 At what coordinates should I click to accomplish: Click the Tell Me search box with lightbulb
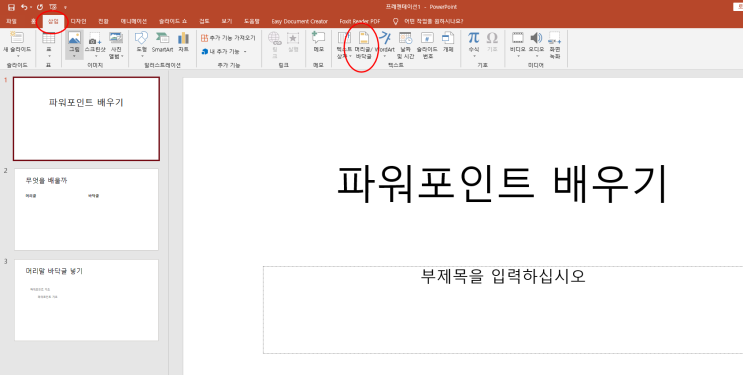428,21
